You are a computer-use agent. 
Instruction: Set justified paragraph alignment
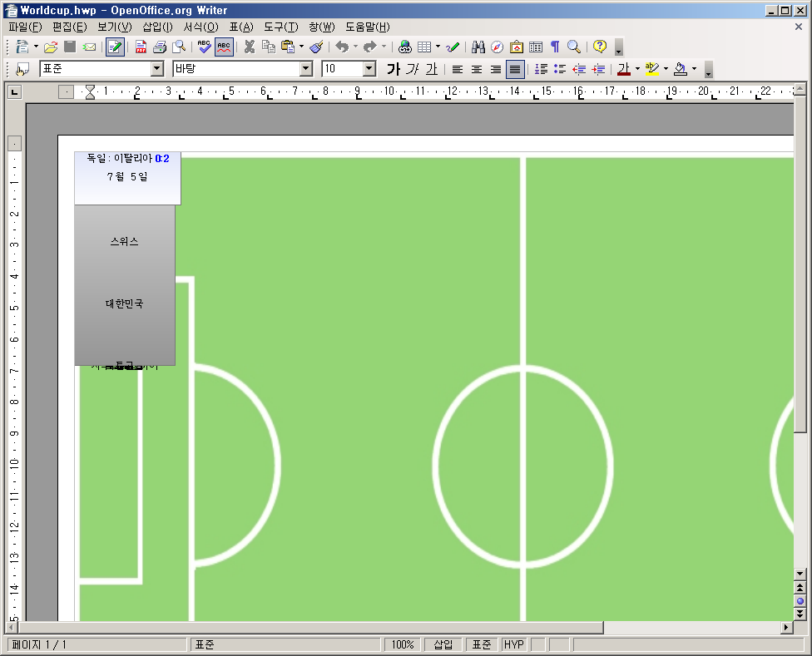515,69
